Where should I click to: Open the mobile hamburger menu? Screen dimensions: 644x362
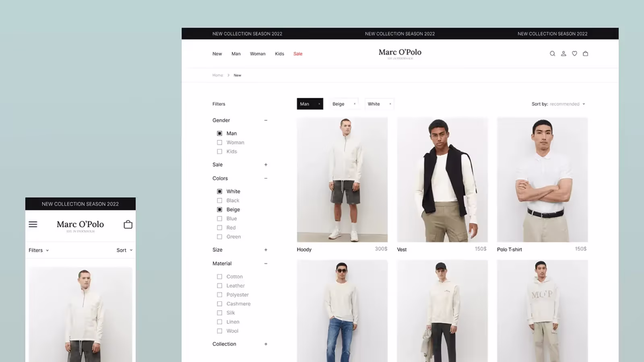pos(33,224)
